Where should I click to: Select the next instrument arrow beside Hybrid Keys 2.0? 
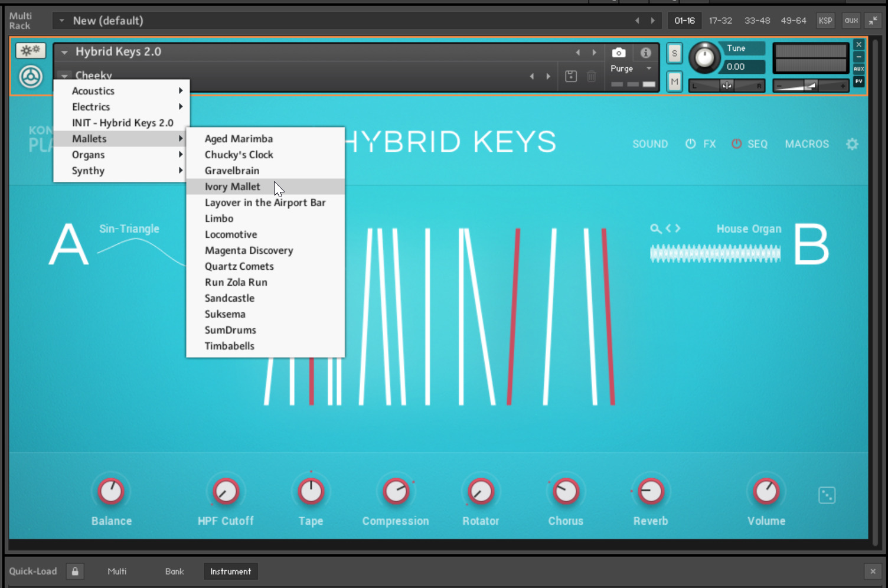point(595,53)
